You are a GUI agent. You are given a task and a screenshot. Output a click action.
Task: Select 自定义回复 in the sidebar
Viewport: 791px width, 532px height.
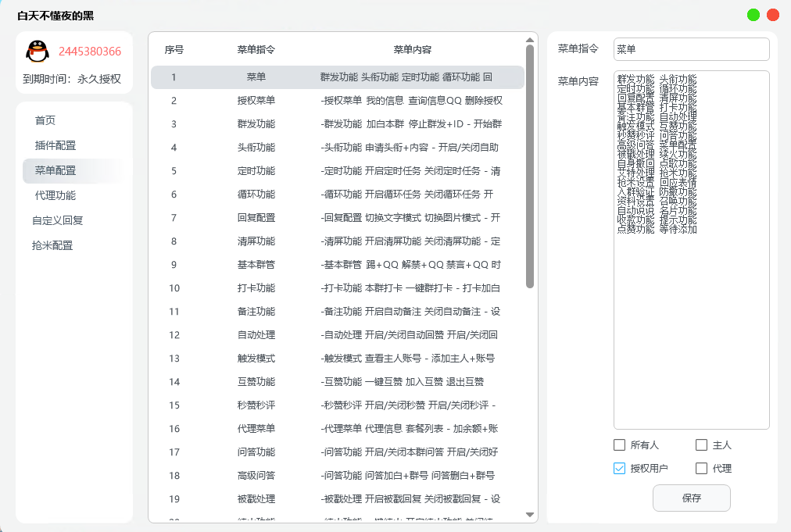pyautogui.click(x=57, y=220)
